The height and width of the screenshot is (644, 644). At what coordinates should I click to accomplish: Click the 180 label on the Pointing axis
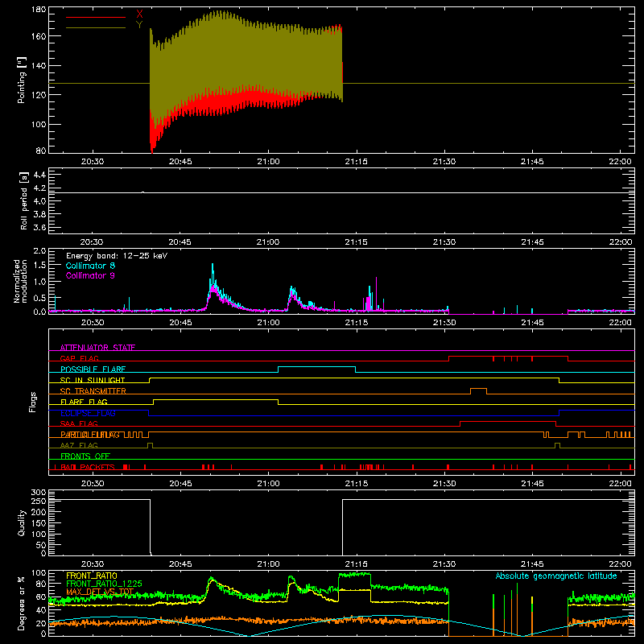pyautogui.click(x=39, y=10)
